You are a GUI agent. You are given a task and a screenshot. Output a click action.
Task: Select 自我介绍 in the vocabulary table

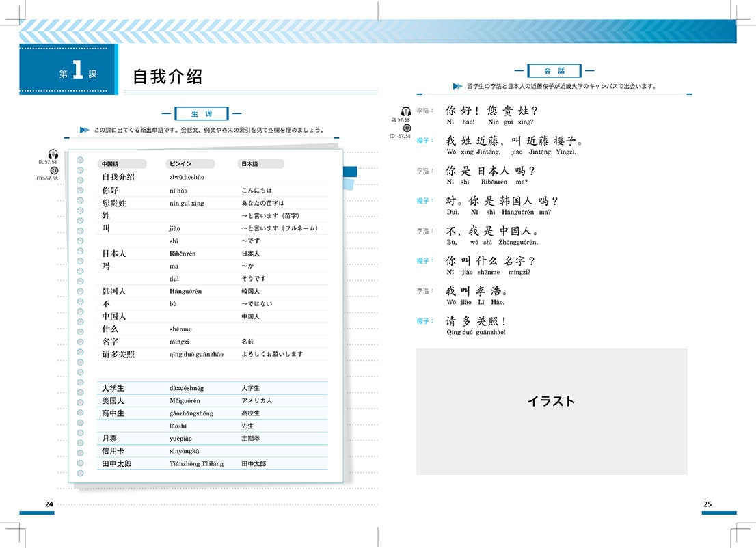pos(118,177)
